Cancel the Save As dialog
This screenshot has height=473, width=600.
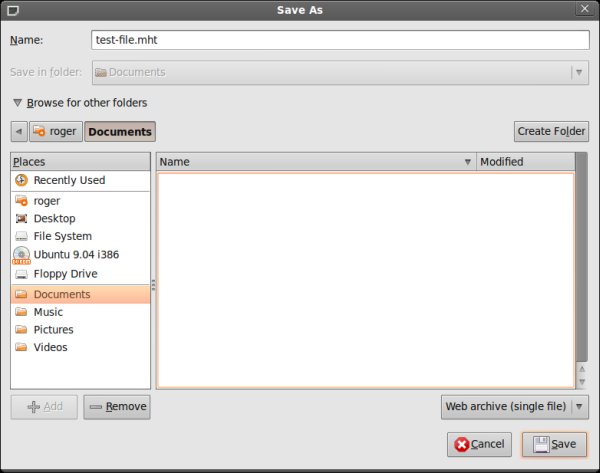[479, 444]
